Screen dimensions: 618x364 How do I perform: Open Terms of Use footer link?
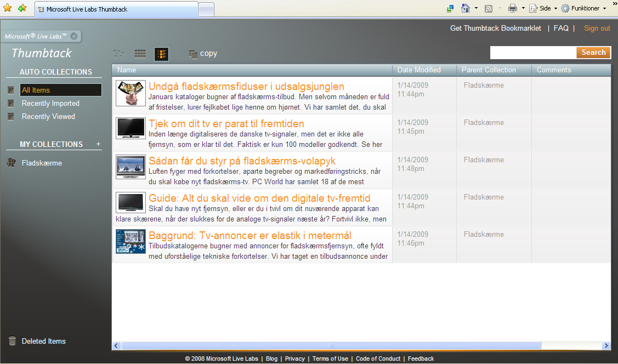330,359
